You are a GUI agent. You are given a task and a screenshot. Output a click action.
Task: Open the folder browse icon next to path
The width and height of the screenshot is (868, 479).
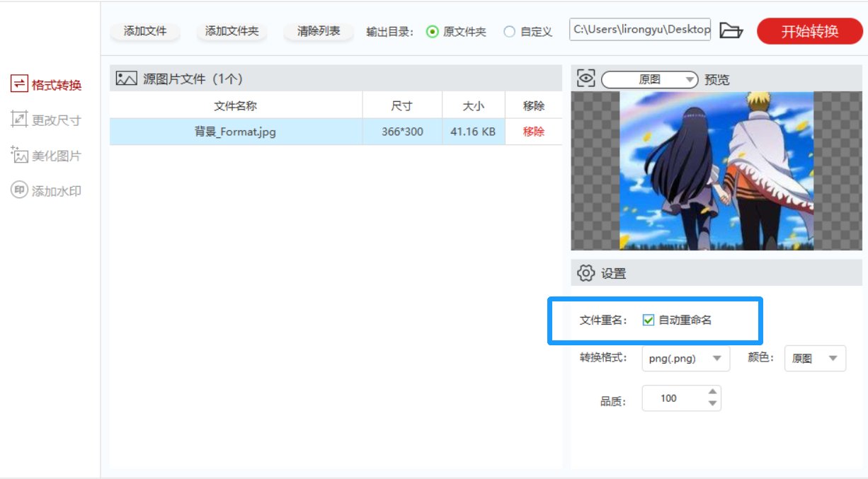coord(732,30)
